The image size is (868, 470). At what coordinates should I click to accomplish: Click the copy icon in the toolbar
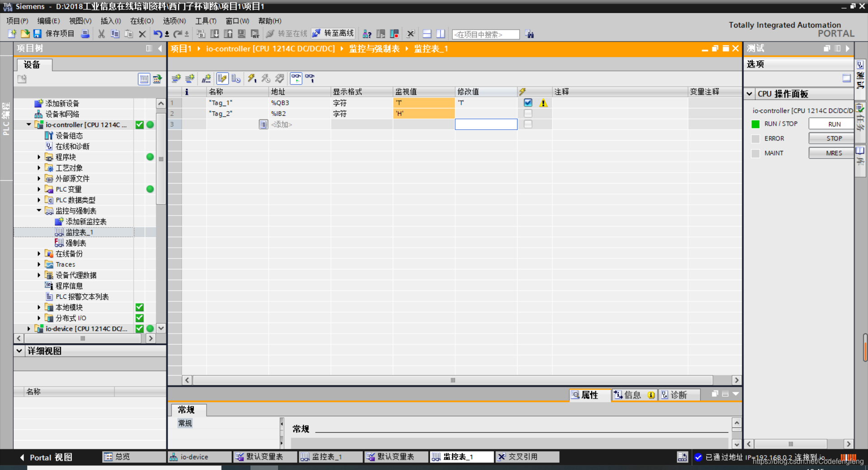tap(115, 34)
